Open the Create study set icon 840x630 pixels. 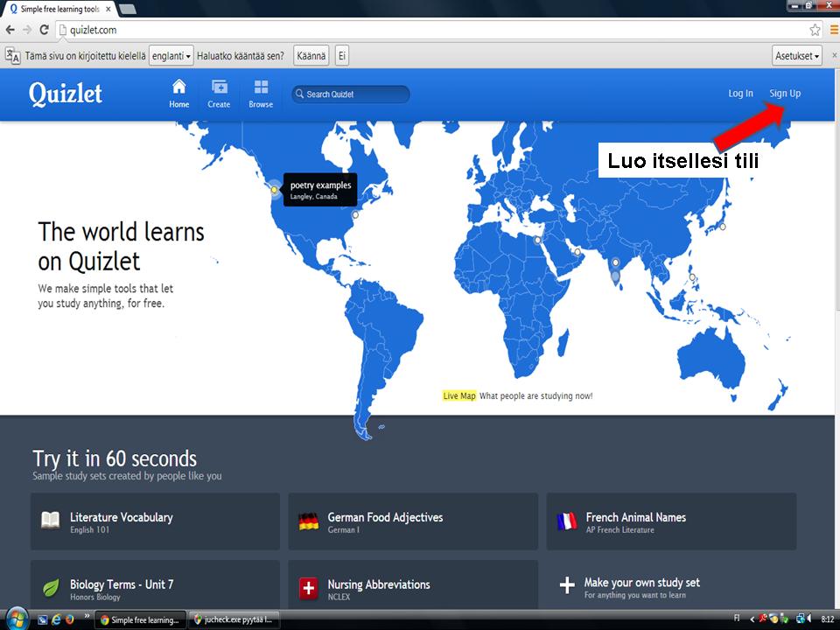pyautogui.click(x=219, y=87)
